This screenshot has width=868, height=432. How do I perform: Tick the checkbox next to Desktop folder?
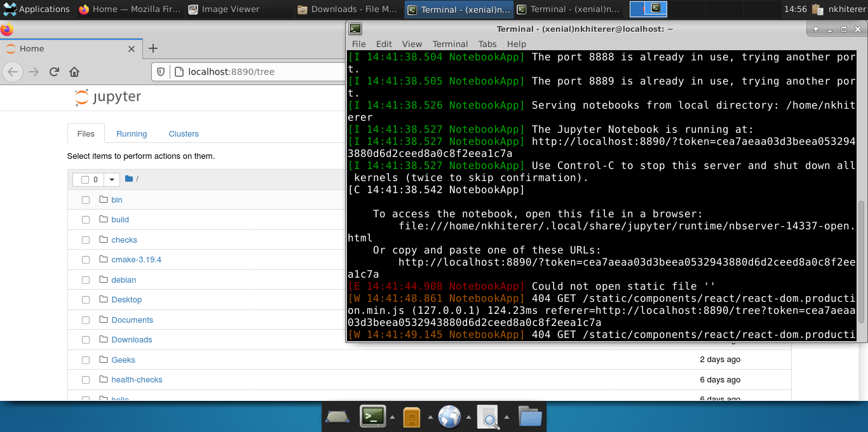pos(86,300)
